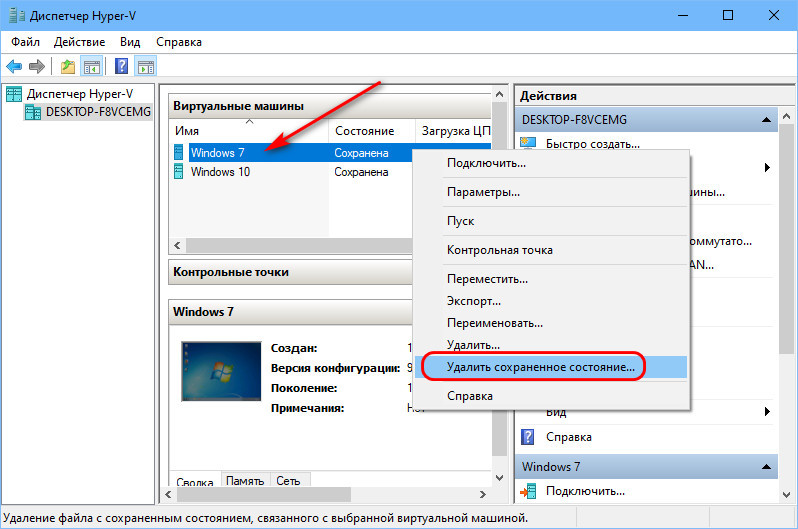The image size is (798, 529).
Task: Click the Forward arrow toolbar icon
Action: [x=37, y=67]
